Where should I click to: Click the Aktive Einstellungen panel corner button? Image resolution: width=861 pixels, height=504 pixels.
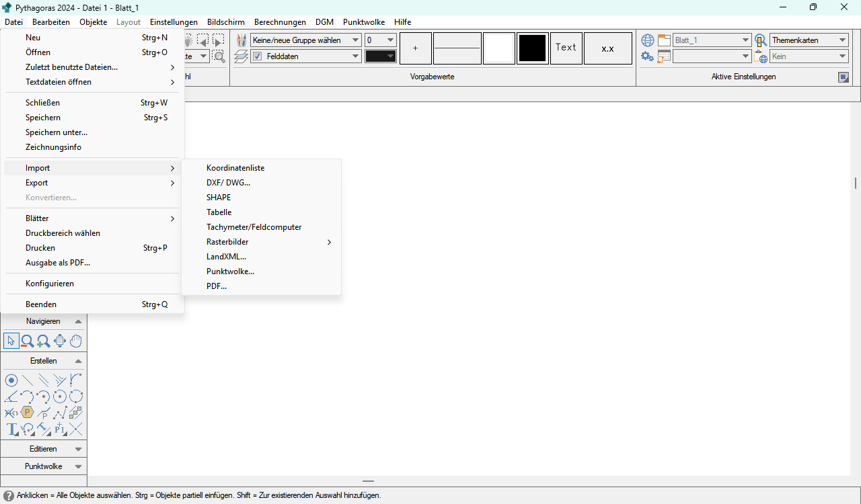click(x=844, y=77)
